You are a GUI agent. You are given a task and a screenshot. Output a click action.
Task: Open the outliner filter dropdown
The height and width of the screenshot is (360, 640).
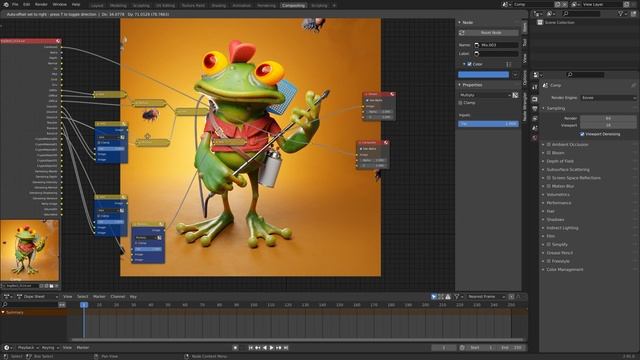[622, 13]
